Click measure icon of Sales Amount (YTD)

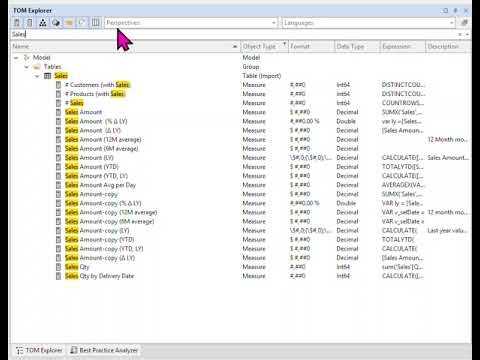58,167
